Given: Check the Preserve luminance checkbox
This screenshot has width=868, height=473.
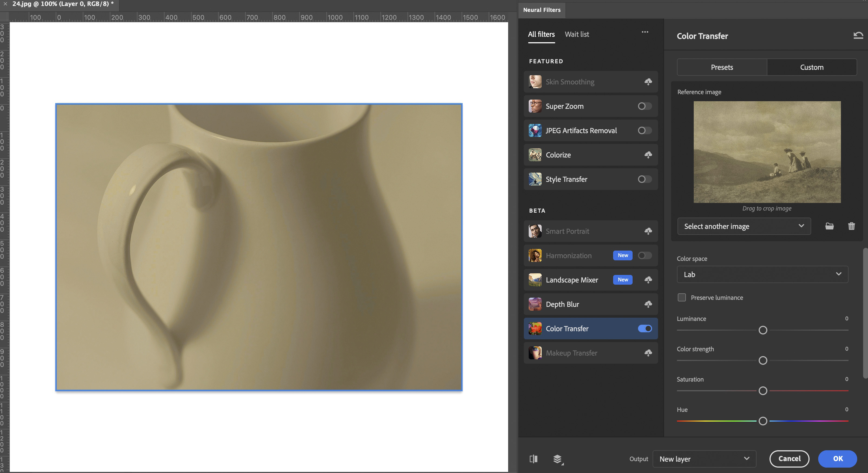Looking at the screenshot, I should [x=682, y=297].
